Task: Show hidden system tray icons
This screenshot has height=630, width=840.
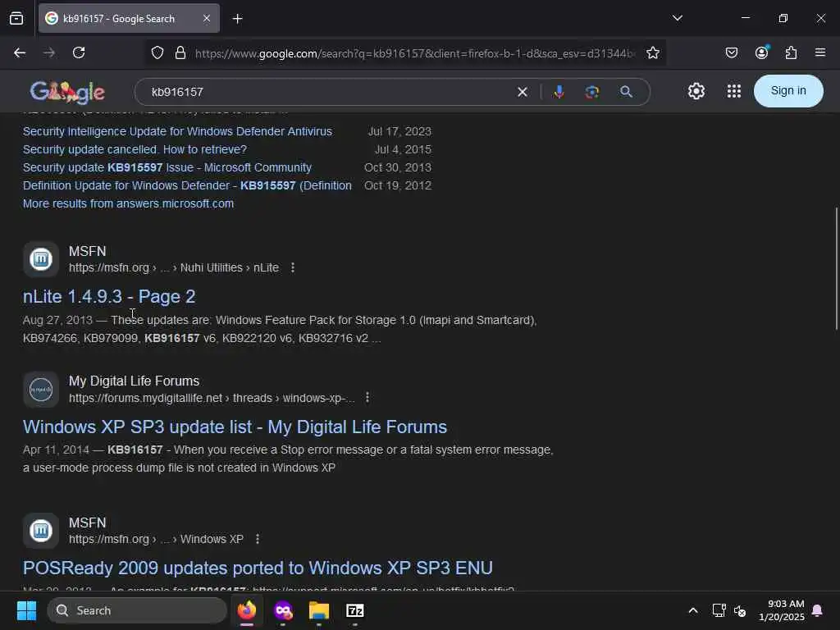Action: click(x=692, y=610)
